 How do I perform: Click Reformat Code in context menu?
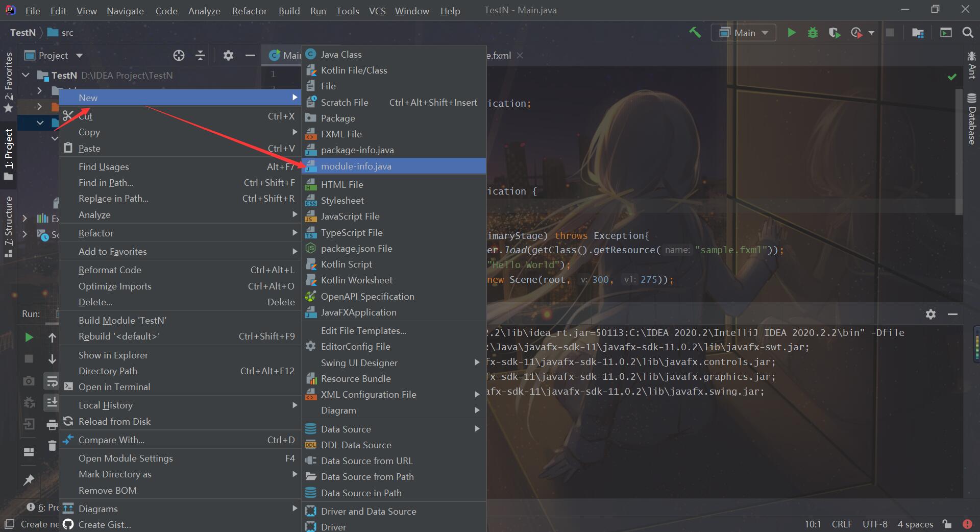[180, 270]
